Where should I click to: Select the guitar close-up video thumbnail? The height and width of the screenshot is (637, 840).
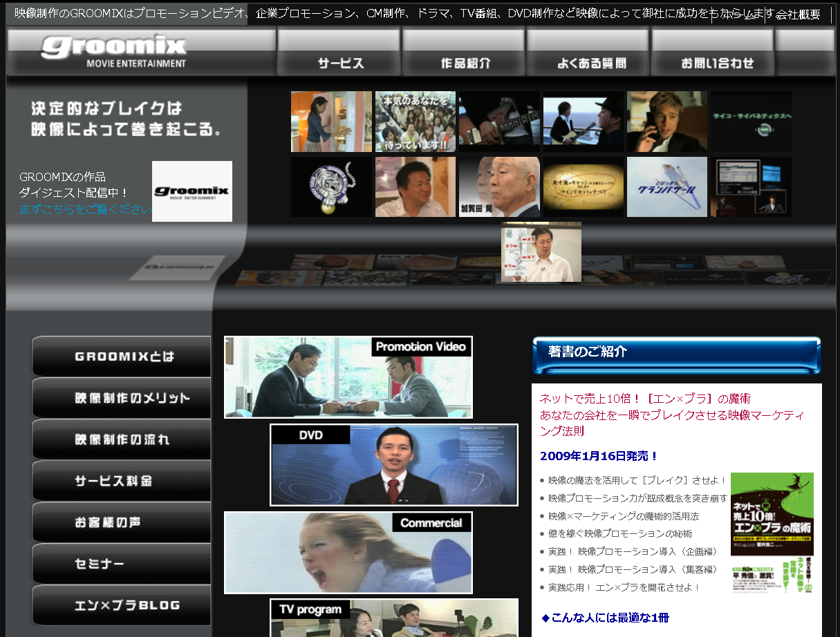point(499,122)
